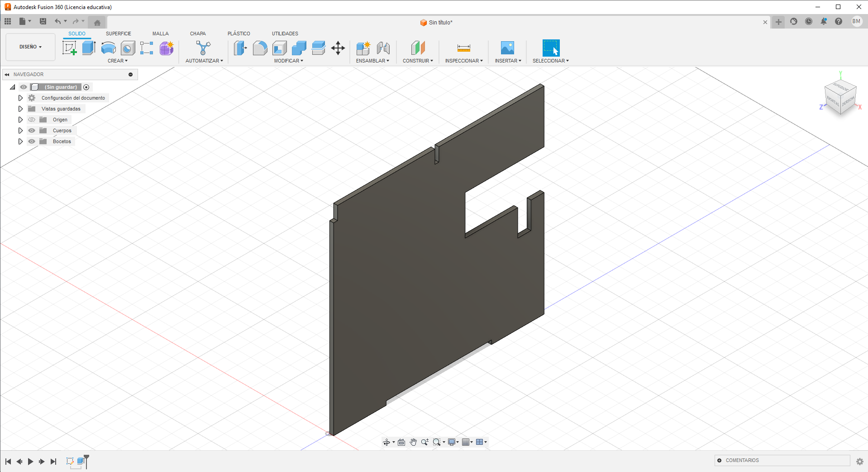868x472 pixels.
Task: Jump to the end of the timeline
Action: click(x=53, y=462)
